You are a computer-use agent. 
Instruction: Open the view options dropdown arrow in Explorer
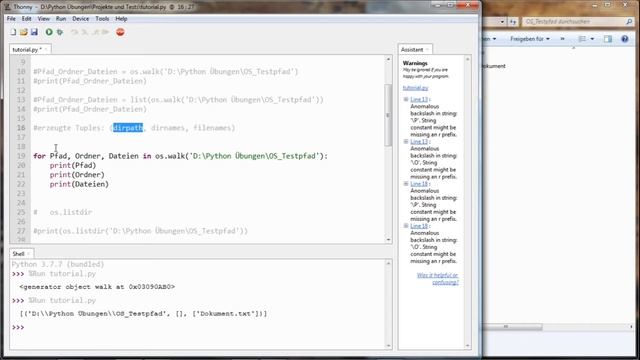pos(592,39)
